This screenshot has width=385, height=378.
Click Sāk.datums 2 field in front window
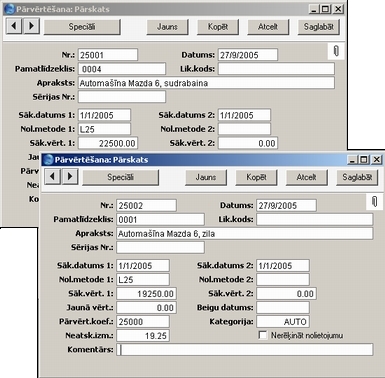coord(283,266)
